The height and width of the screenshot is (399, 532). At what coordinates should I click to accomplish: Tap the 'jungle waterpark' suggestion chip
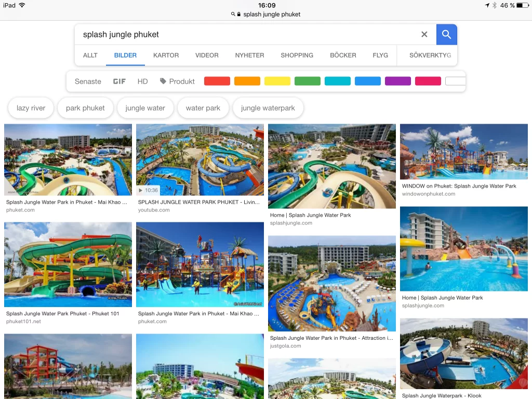pos(268,108)
